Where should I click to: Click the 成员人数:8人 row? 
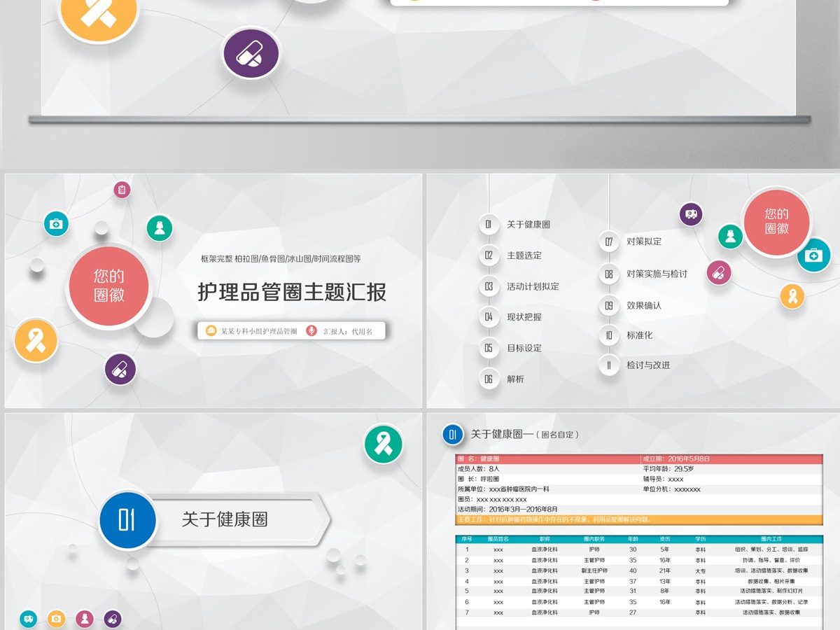pos(548,469)
